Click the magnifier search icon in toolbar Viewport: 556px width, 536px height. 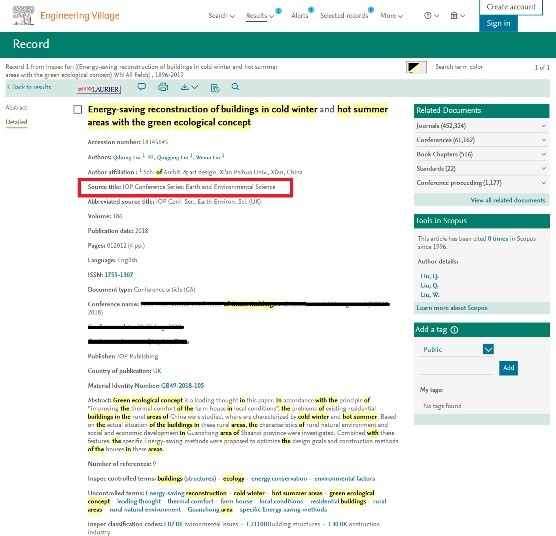(x=235, y=87)
